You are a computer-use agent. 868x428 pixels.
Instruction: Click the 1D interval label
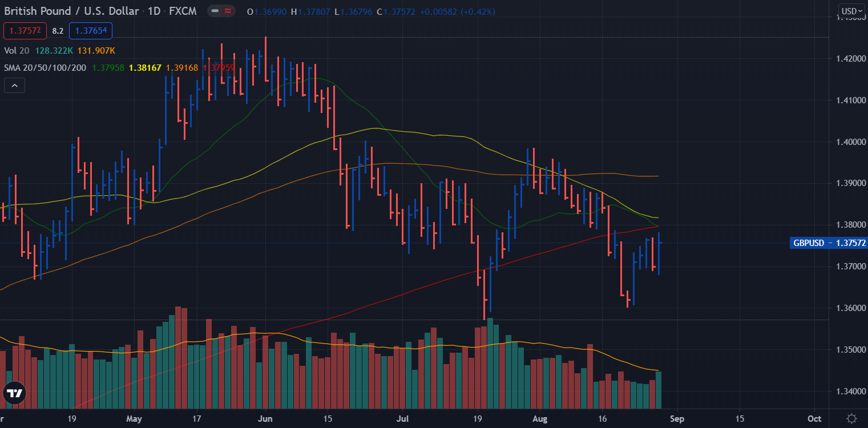[x=154, y=11]
